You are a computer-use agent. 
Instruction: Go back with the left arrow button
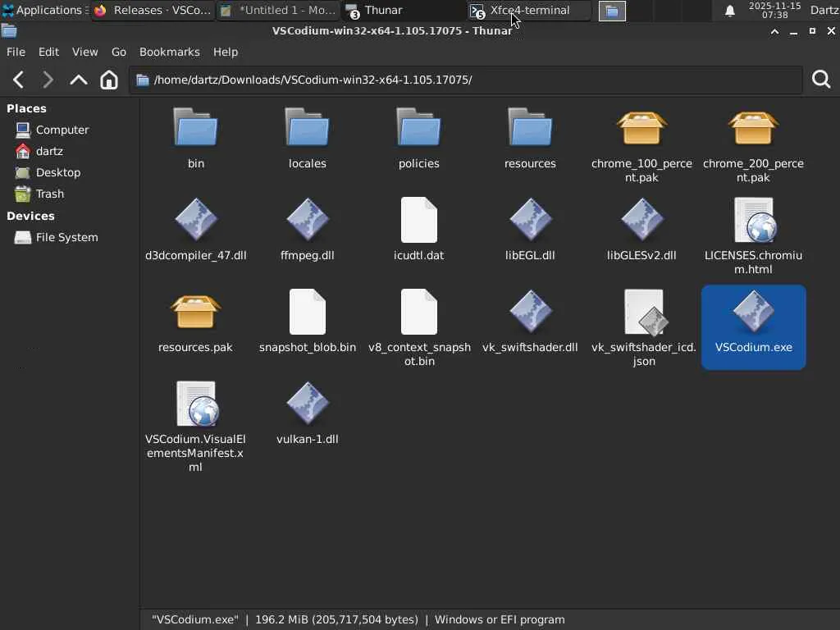(18, 80)
